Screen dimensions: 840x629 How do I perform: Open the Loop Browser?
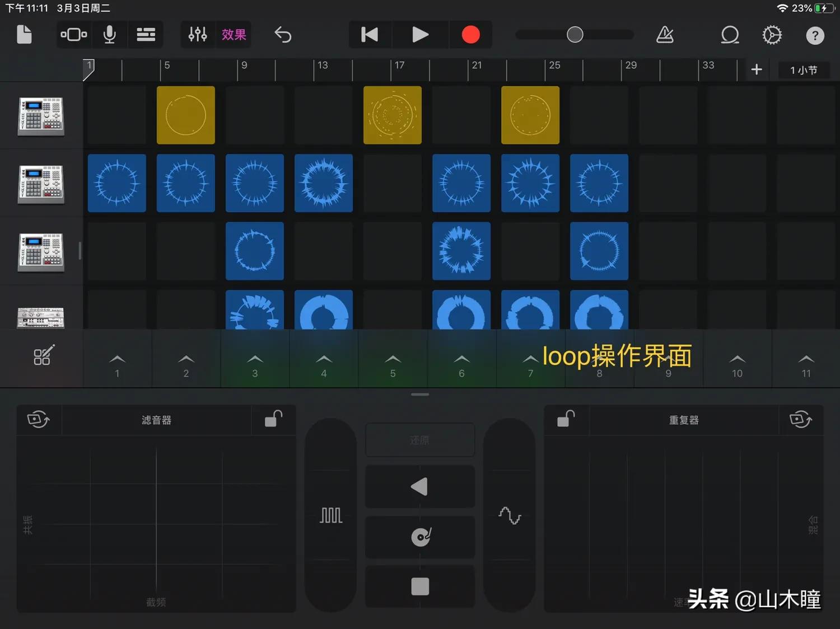[x=730, y=35]
